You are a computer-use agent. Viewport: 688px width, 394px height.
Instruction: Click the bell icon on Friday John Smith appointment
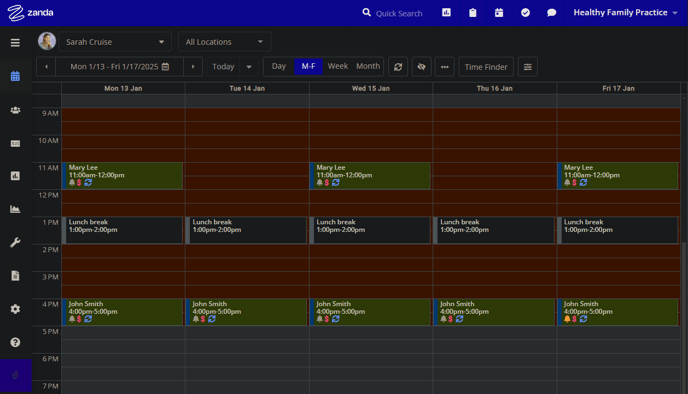[x=567, y=319]
